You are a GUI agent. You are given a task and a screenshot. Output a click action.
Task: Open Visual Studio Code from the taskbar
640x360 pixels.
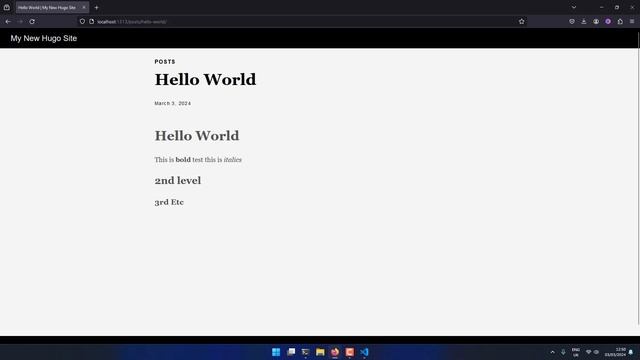(x=364, y=352)
